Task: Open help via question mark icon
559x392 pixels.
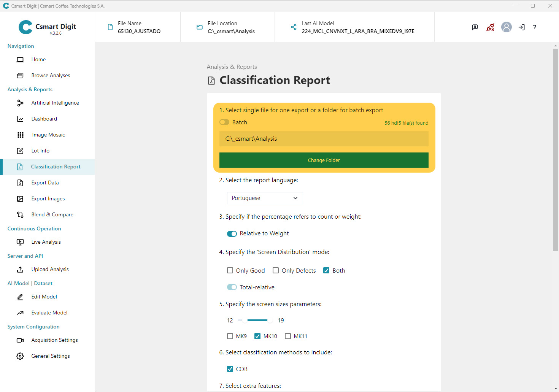Action: (x=535, y=27)
